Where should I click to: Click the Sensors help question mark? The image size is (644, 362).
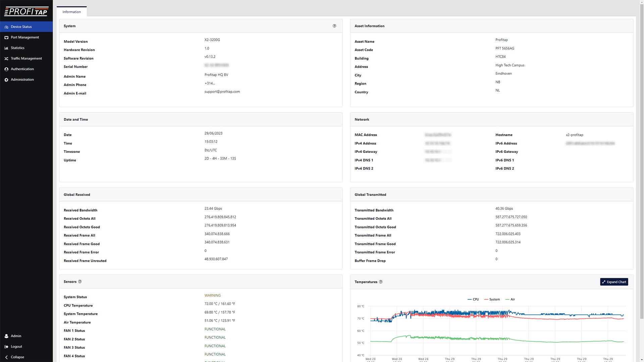(x=80, y=282)
